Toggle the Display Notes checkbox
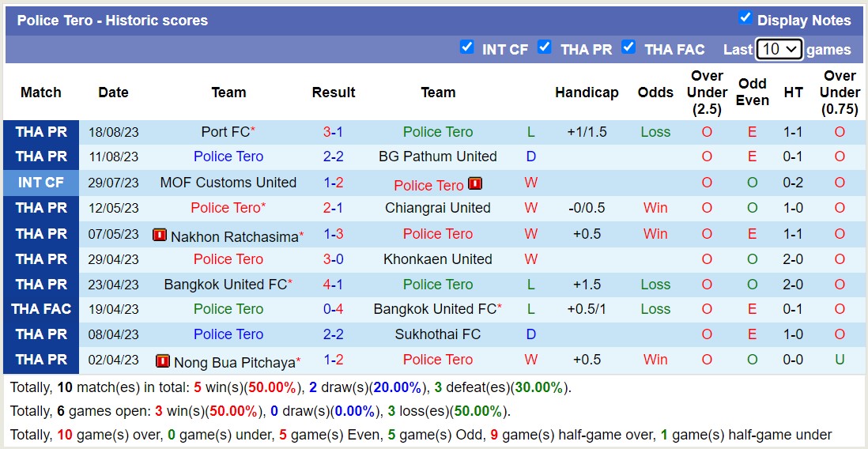The image size is (868, 449). pos(745,18)
